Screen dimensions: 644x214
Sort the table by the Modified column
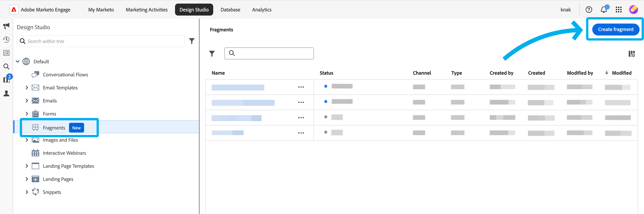coord(622,73)
